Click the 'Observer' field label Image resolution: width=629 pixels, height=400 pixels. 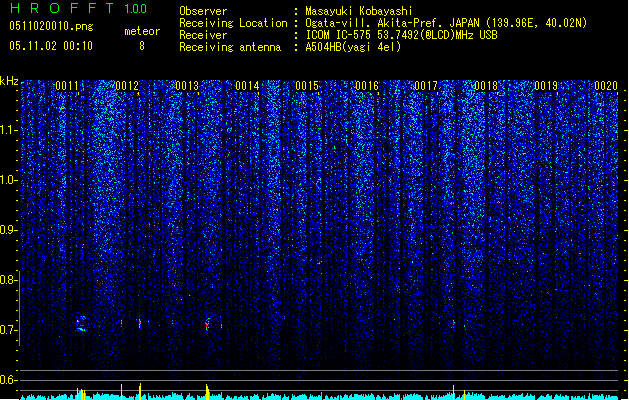pos(203,11)
